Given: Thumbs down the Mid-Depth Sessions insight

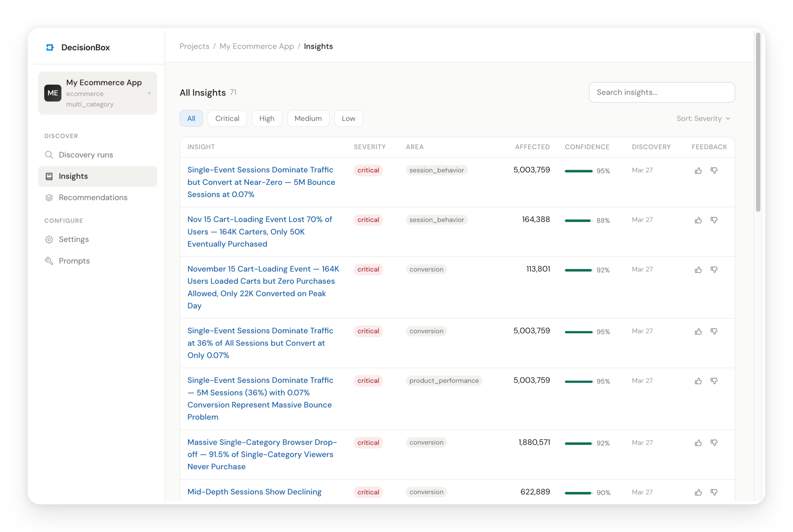Looking at the screenshot, I should pos(714,492).
